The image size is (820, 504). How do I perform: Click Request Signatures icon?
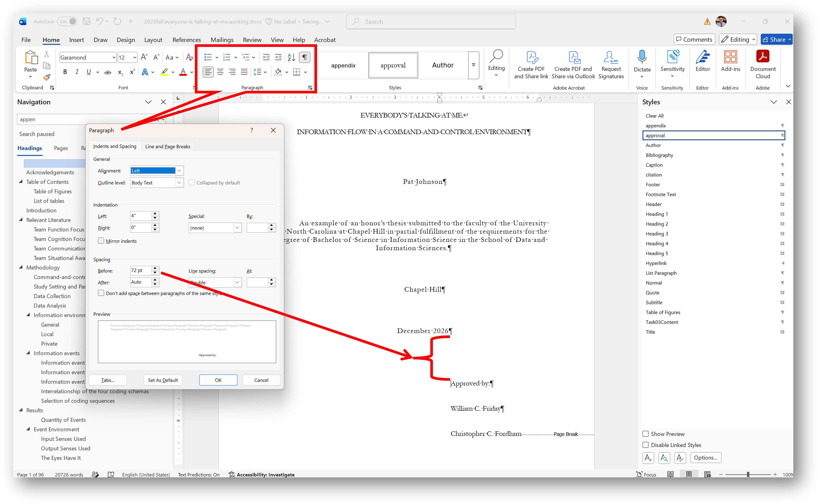[x=611, y=65]
